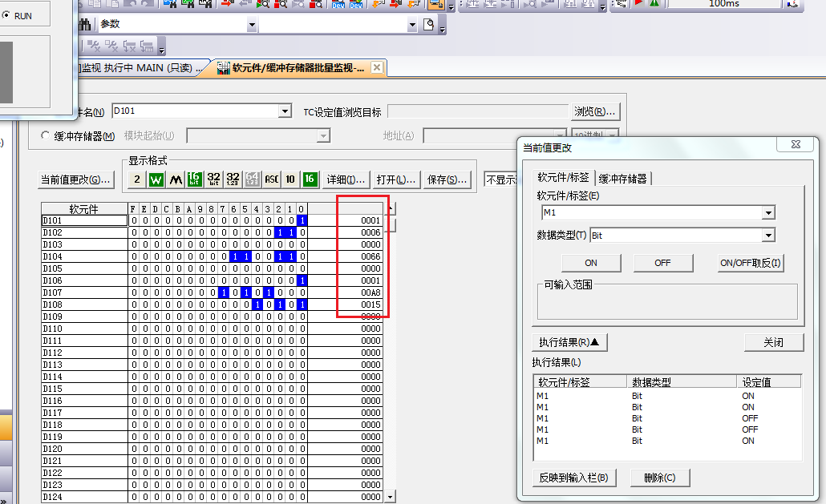Choose the green 16-bit integer format icon
826x504 pixels.
pos(194,179)
